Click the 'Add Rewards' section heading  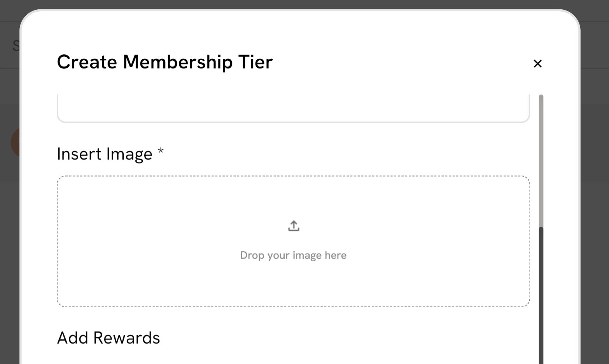[108, 338]
